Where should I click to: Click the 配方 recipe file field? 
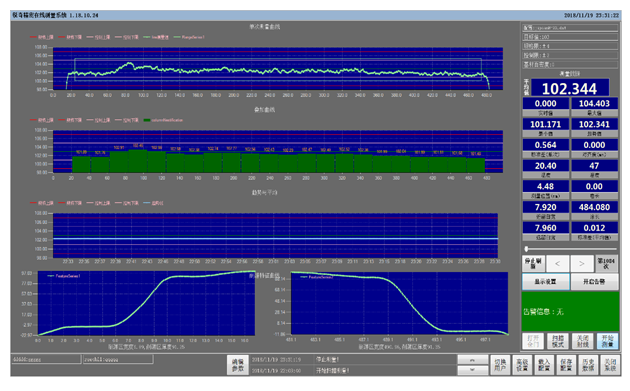[570, 28]
